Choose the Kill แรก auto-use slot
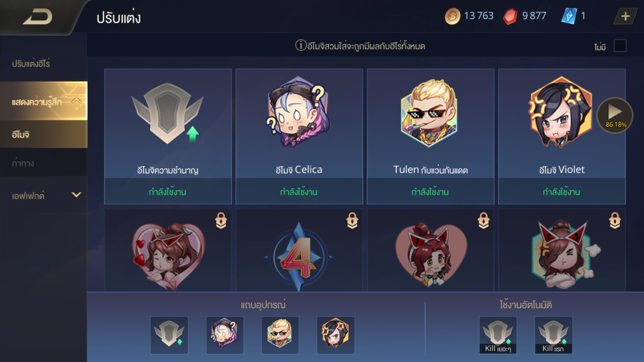Viewport: 644px width, 362px height. (x=553, y=335)
